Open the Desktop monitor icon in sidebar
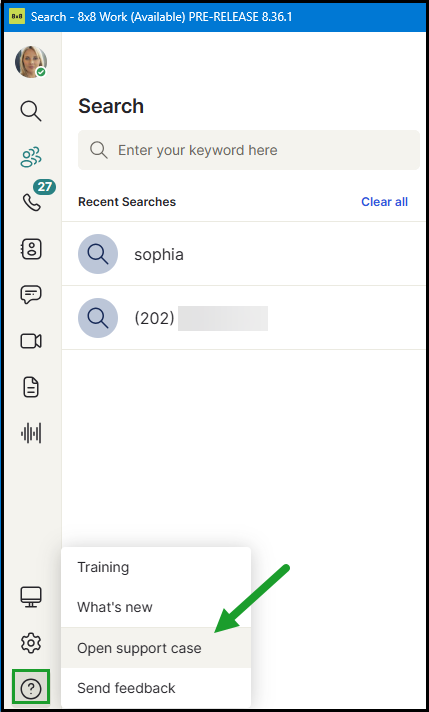The width and height of the screenshot is (429, 712). [31, 597]
